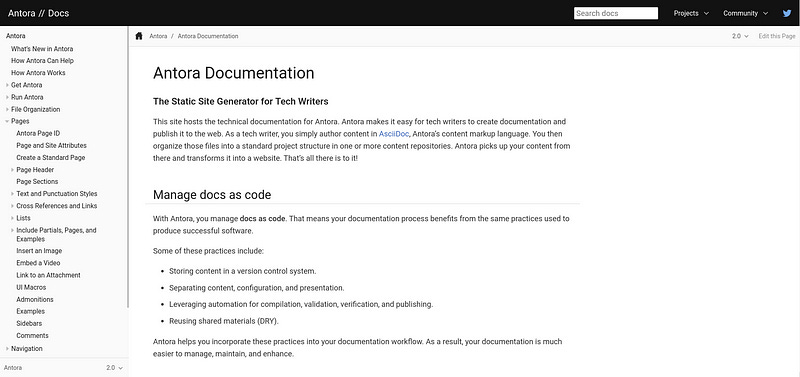The width and height of the screenshot is (800, 377).
Task: Open the Comments page
Action: pos(32,336)
